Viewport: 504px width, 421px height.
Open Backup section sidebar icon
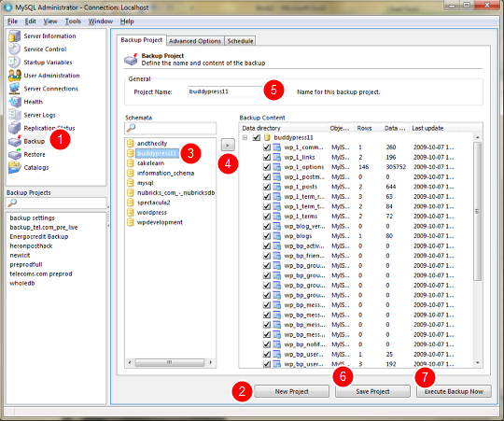tap(14, 141)
